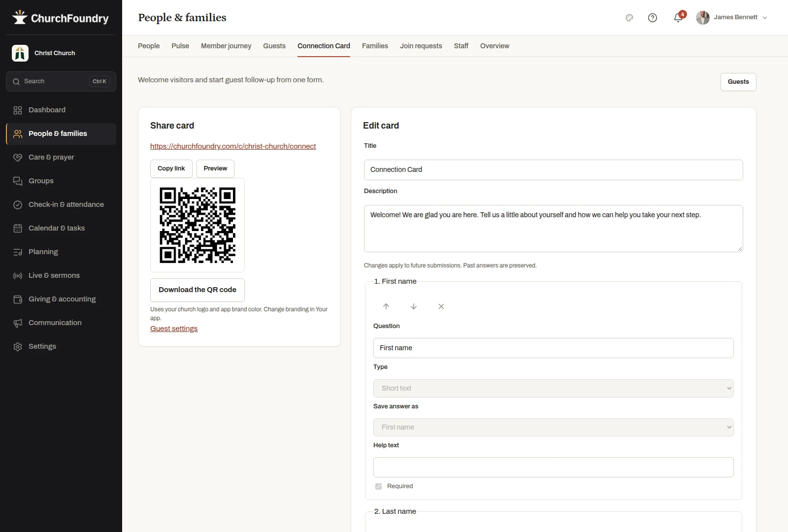
Task: Toggle the Required checkbox for First name
Action: [378, 486]
